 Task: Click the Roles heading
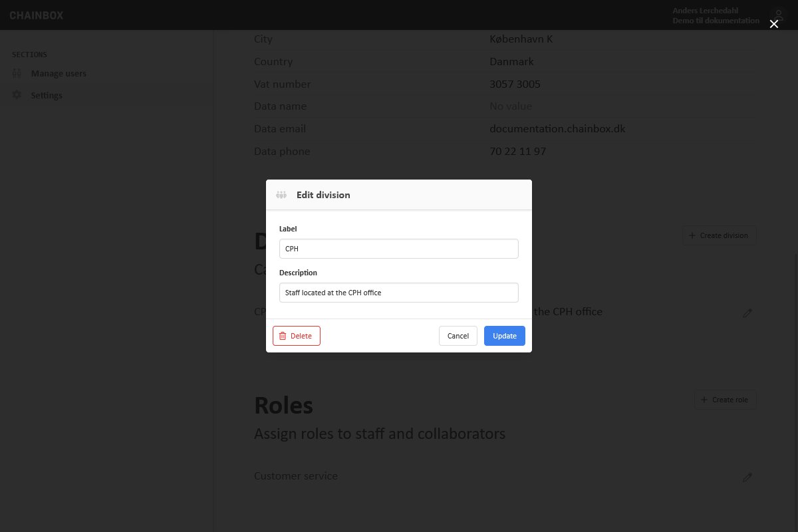click(283, 405)
